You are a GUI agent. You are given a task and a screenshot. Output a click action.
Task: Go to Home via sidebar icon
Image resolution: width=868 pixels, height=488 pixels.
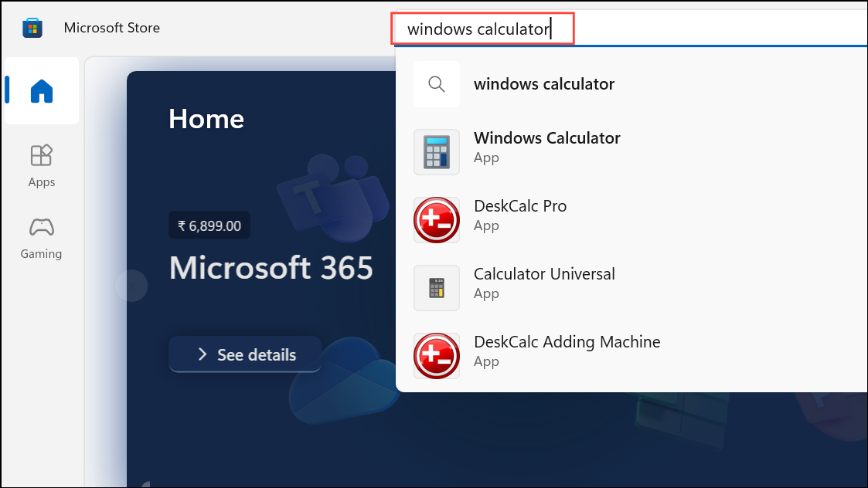tap(41, 91)
